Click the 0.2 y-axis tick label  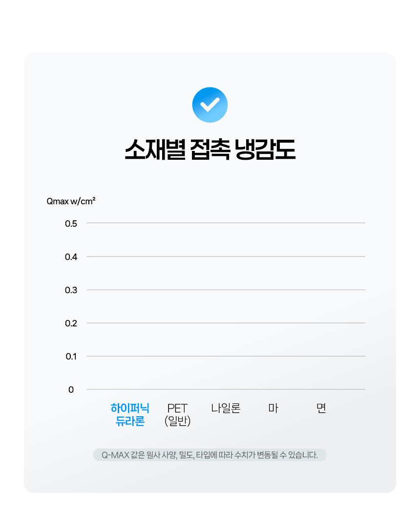click(71, 323)
